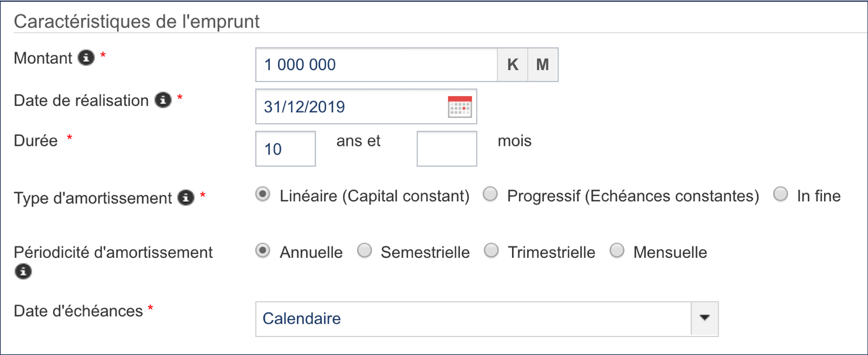Choose Trimestrielle periodicity
This screenshot has width=868, height=355.
tap(492, 250)
